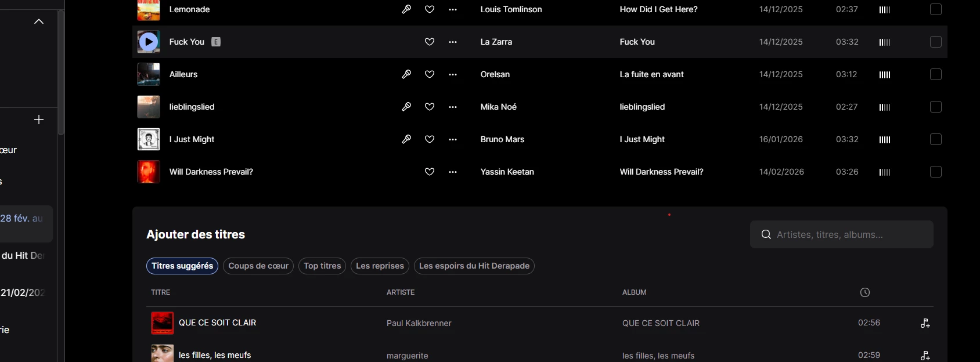Open more options for Will Darkness Prevail?
This screenshot has width=980, height=362.
453,172
